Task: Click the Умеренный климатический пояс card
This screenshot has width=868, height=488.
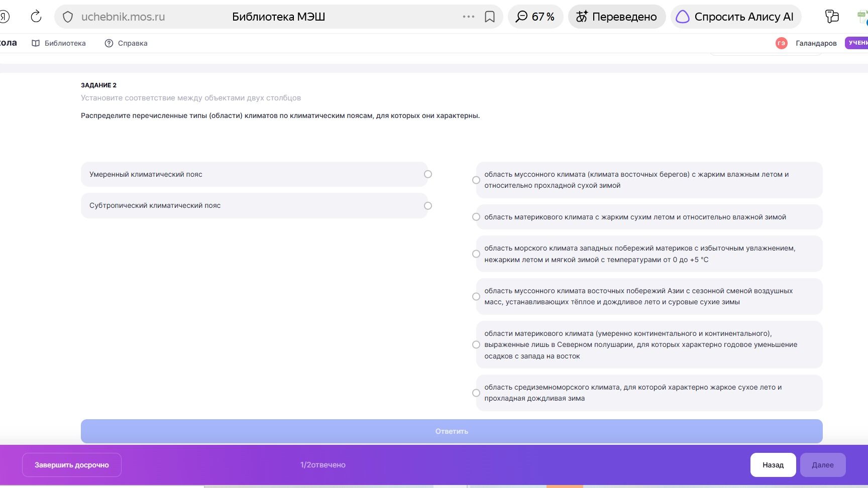Action: 254,174
